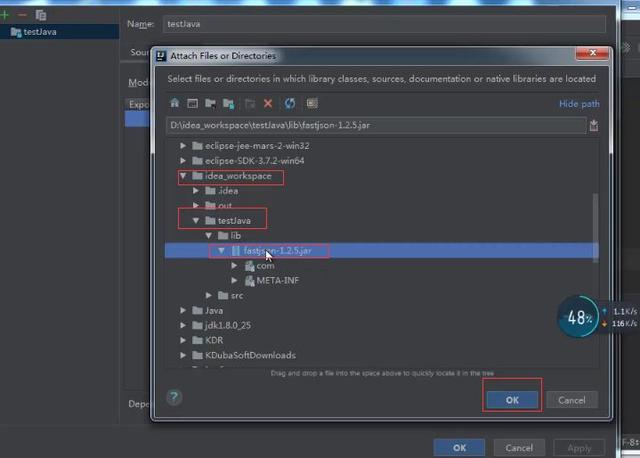Go to the Home directory icon
Image resolution: width=640 pixels, height=458 pixels.
pos(175,103)
